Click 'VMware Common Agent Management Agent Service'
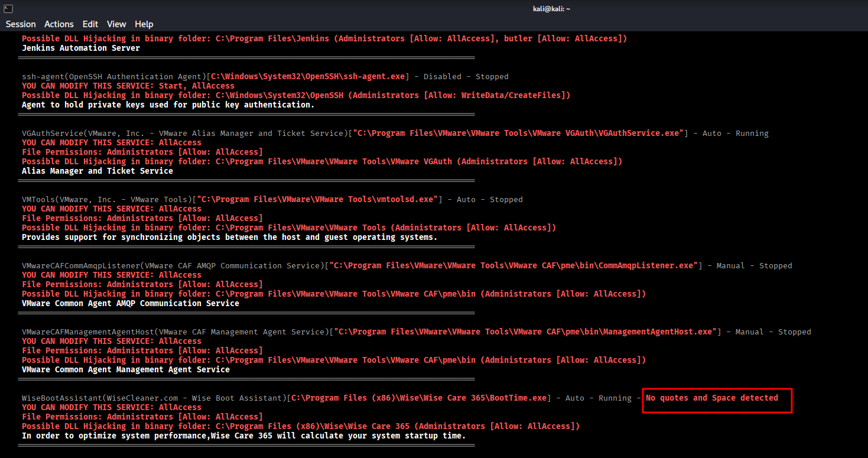Screen dimensions: 868x458 [x=126, y=369]
